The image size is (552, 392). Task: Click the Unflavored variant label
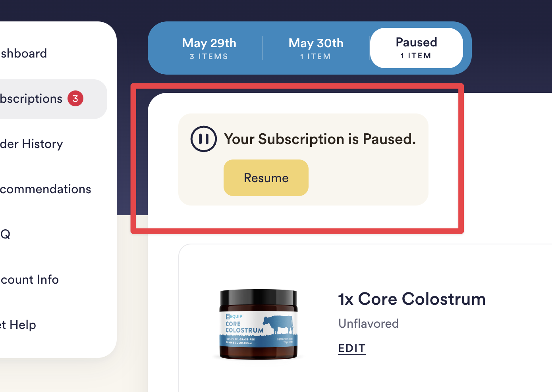click(x=369, y=323)
